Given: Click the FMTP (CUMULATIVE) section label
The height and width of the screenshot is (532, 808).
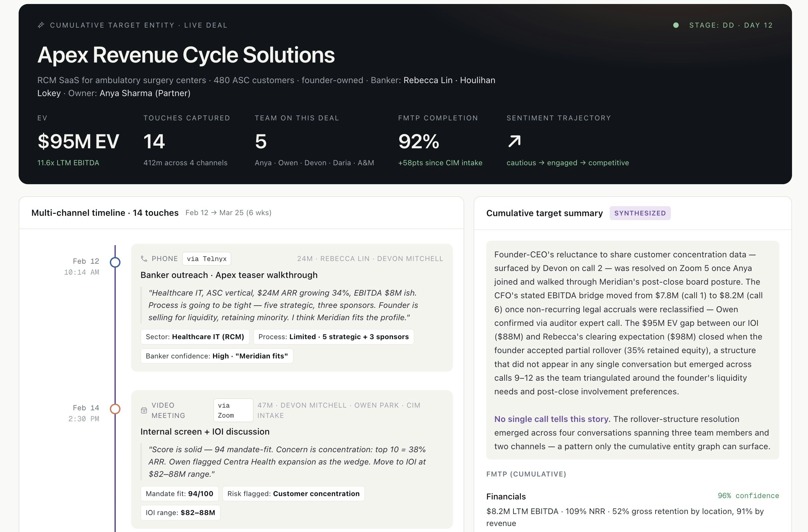Looking at the screenshot, I should 526,474.
